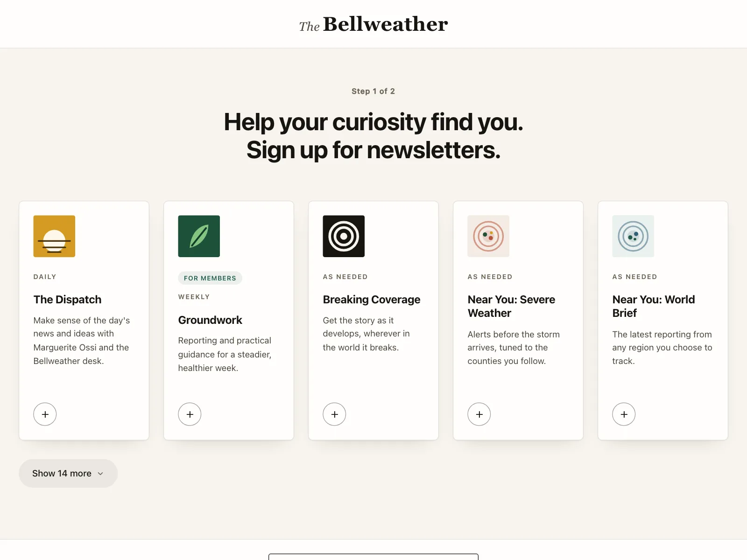Click the For Members badge
The image size is (747, 560).
click(x=210, y=278)
